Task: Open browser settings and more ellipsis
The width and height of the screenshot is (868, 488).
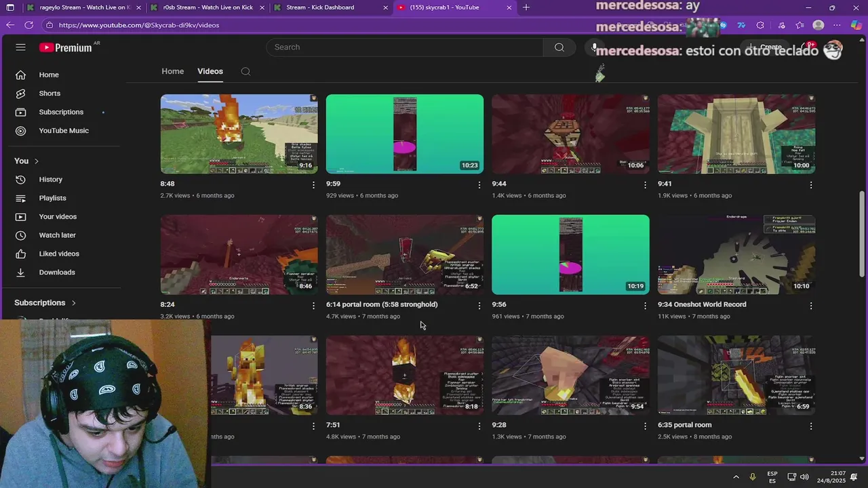Action: pyautogui.click(x=837, y=25)
